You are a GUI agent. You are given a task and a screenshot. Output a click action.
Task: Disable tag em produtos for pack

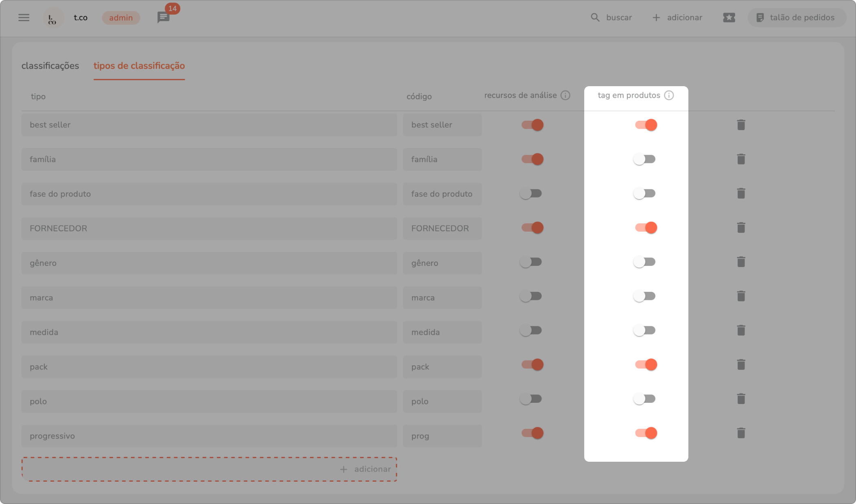tap(646, 365)
